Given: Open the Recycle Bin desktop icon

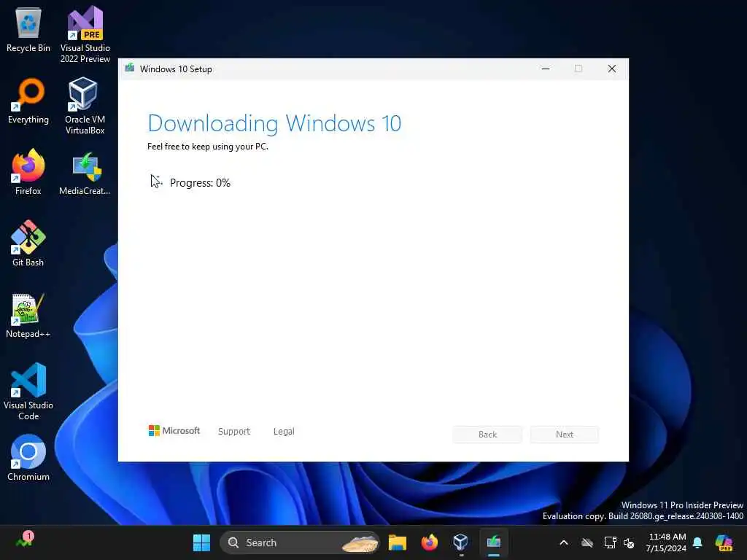Looking at the screenshot, I should click(28, 31).
